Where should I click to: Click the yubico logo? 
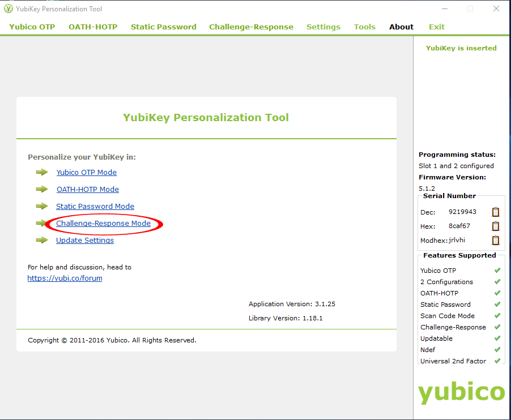(462, 392)
